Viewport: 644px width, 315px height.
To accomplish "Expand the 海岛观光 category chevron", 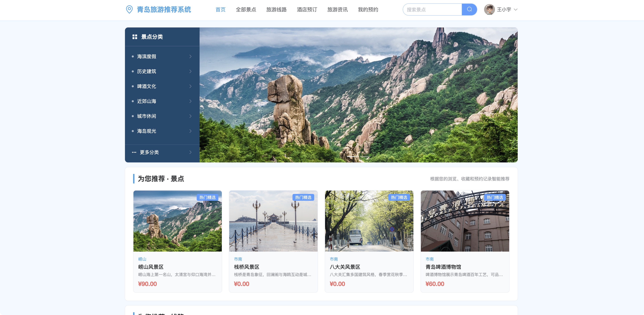I will click(x=190, y=131).
